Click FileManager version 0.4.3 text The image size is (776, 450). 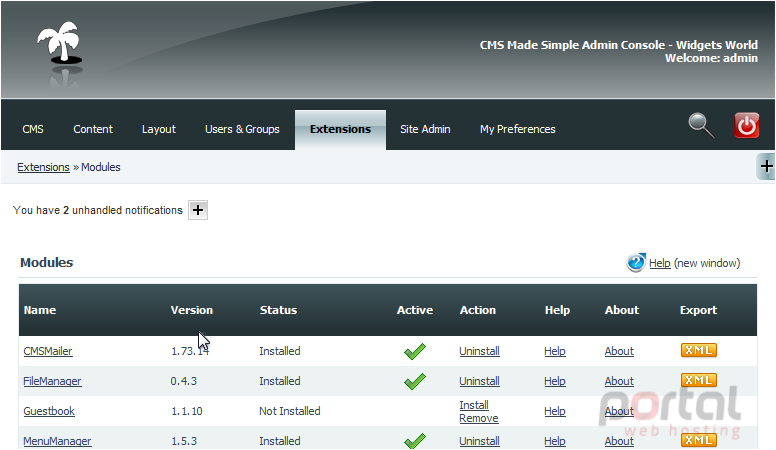click(x=184, y=381)
